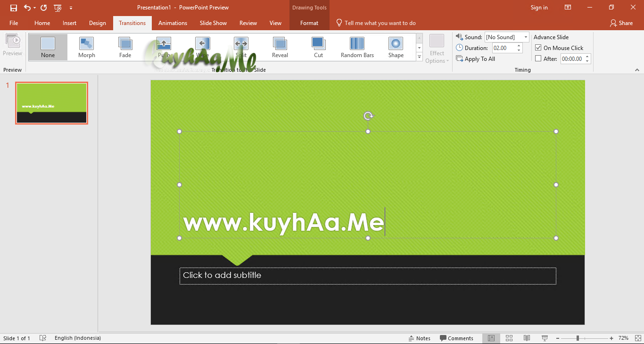Click the Preview transition button
This screenshot has width=644, height=344.
coord(13,45)
